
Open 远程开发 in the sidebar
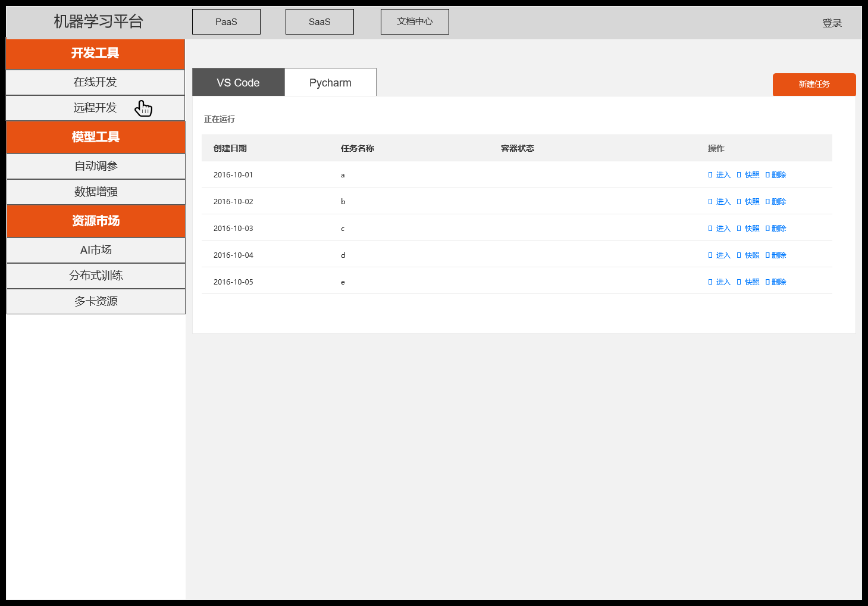[x=95, y=108]
